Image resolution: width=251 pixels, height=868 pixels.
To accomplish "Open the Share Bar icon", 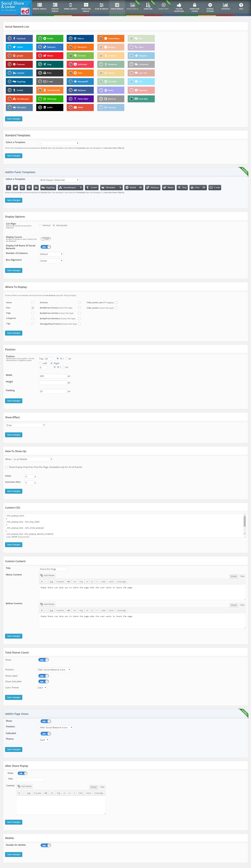I will pos(148,5).
